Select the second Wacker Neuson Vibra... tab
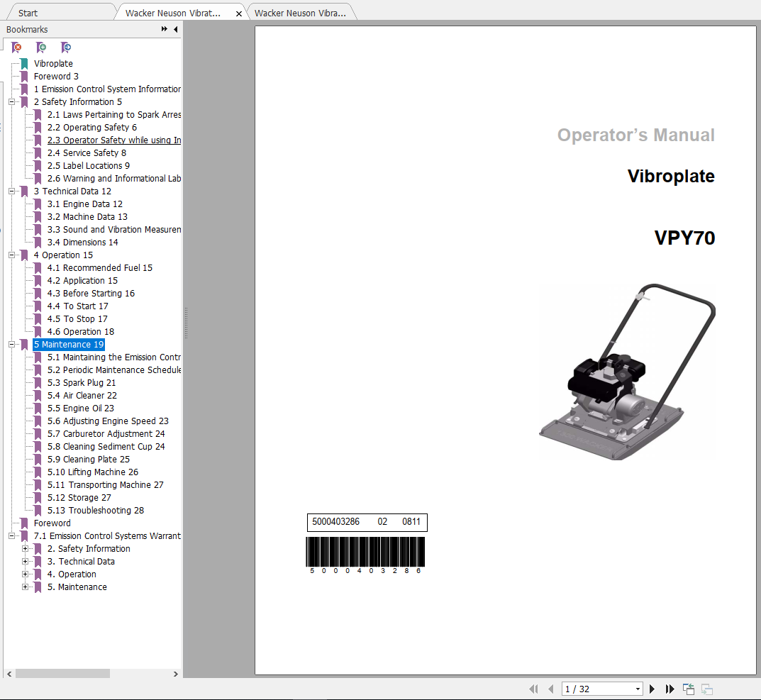Screen dimensions: 761x700 pos(300,13)
